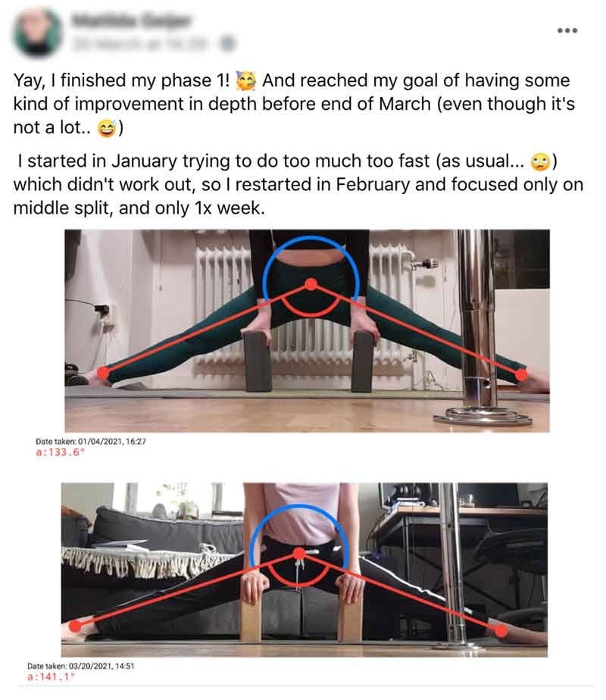Click the right foot red marker in bottom photo
606x700 pixels.
501,631
